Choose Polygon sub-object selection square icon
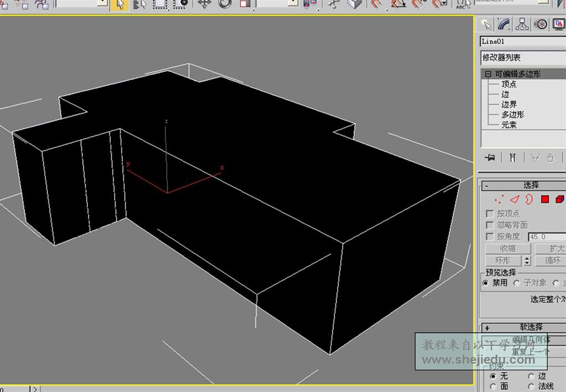566x392 pixels. click(545, 199)
